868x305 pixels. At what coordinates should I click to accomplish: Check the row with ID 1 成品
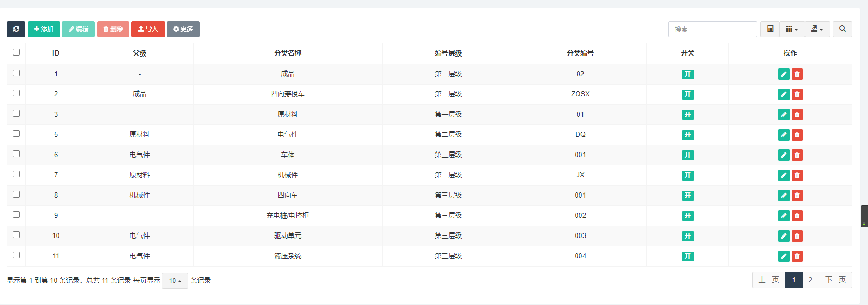point(17,73)
